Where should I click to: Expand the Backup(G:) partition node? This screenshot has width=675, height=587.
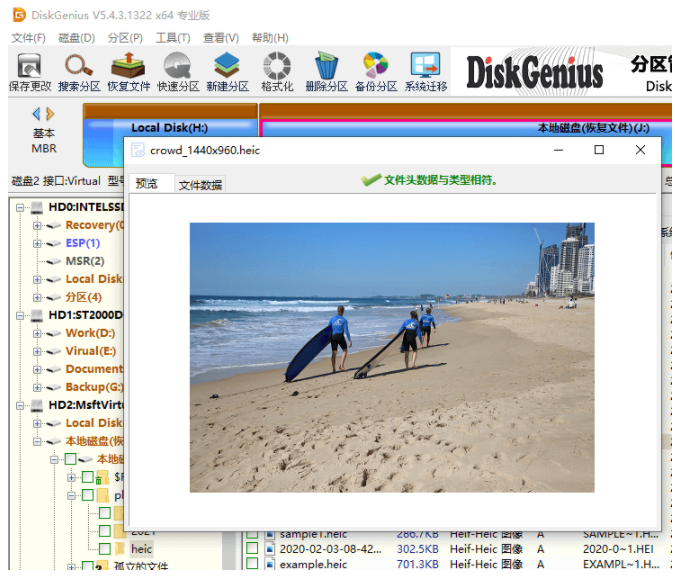pos(37,387)
